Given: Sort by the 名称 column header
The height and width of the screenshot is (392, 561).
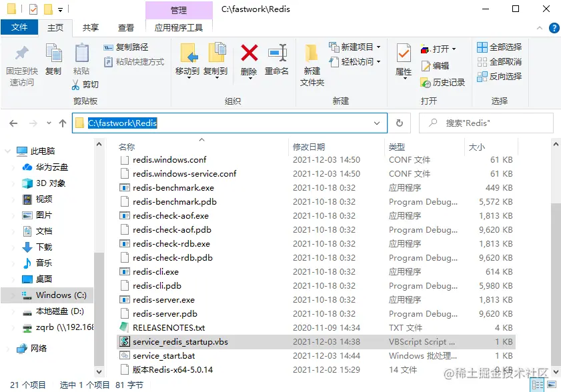Looking at the screenshot, I should tap(127, 147).
